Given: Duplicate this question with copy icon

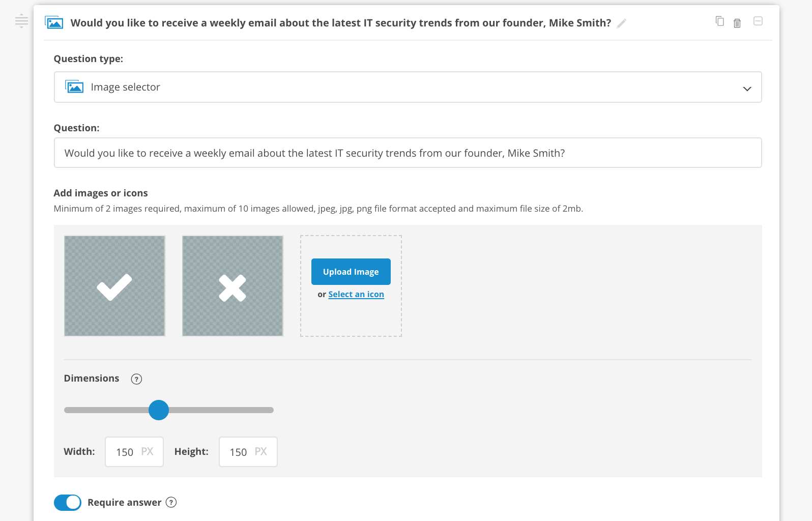Looking at the screenshot, I should coord(719,21).
